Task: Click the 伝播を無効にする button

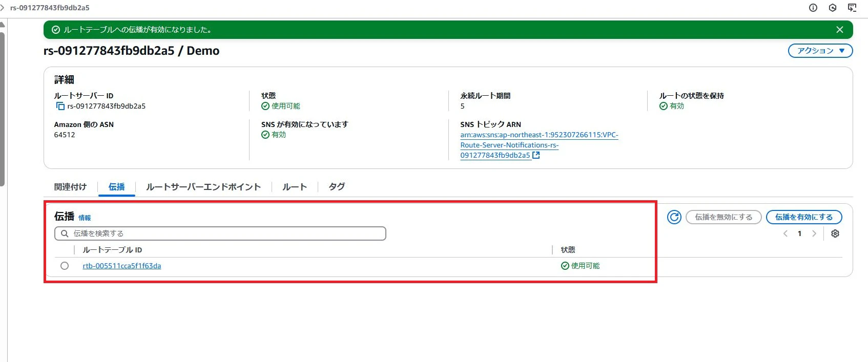Action: [x=724, y=217]
